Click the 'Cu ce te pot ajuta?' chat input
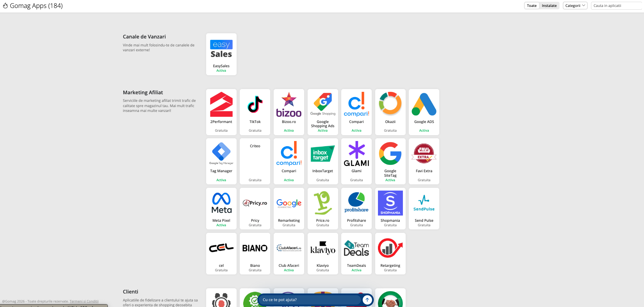The image size is (644, 307). [310, 300]
